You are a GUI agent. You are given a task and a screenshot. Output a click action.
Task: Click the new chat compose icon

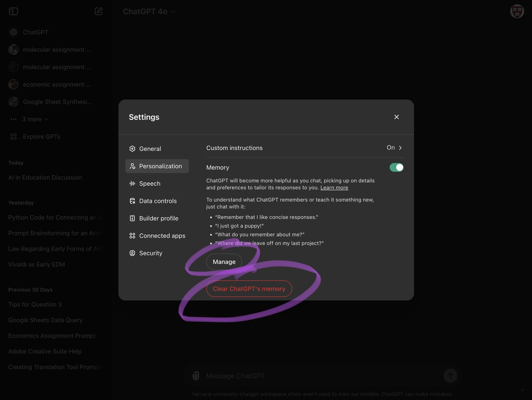click(x=99, y=11)
